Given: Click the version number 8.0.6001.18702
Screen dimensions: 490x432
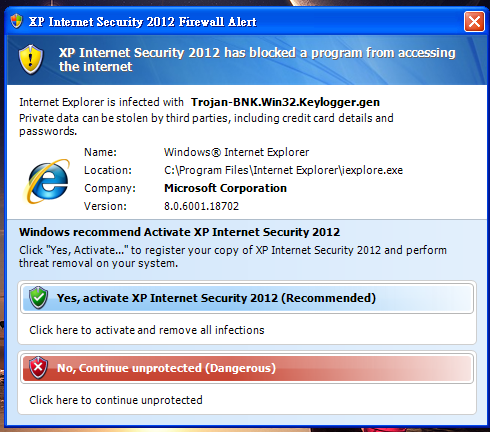Looking at the screenshot, I should [x=201, y=206].
